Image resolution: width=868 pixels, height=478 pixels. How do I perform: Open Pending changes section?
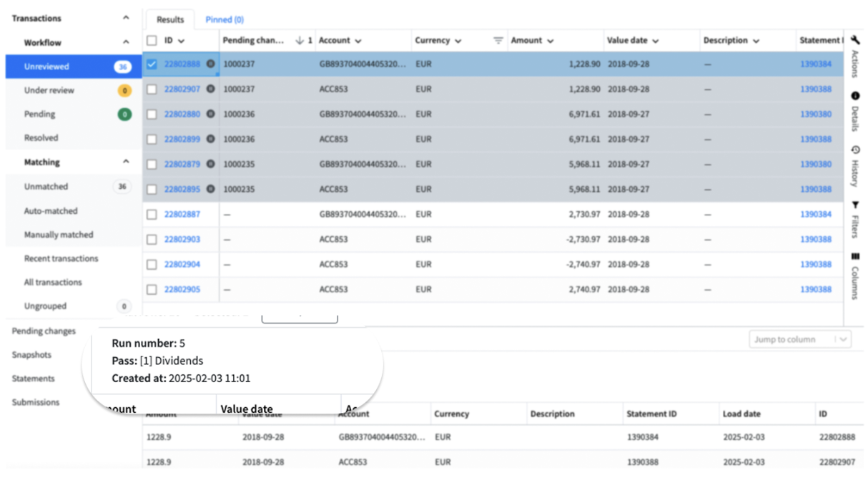coord(44,331)
